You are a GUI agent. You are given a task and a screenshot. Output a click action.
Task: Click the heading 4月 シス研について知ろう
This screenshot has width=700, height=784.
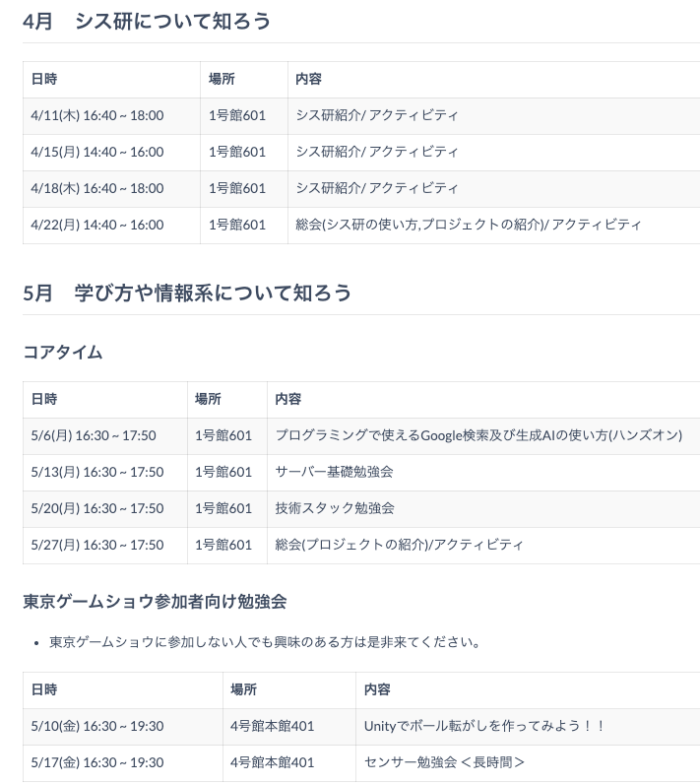tap(147, 21)
